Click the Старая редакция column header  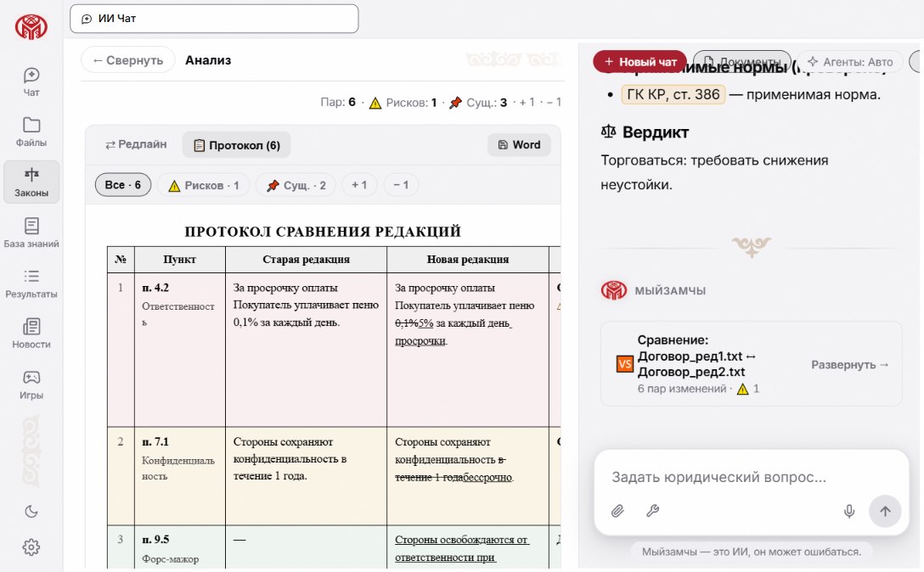coord(306,259)
